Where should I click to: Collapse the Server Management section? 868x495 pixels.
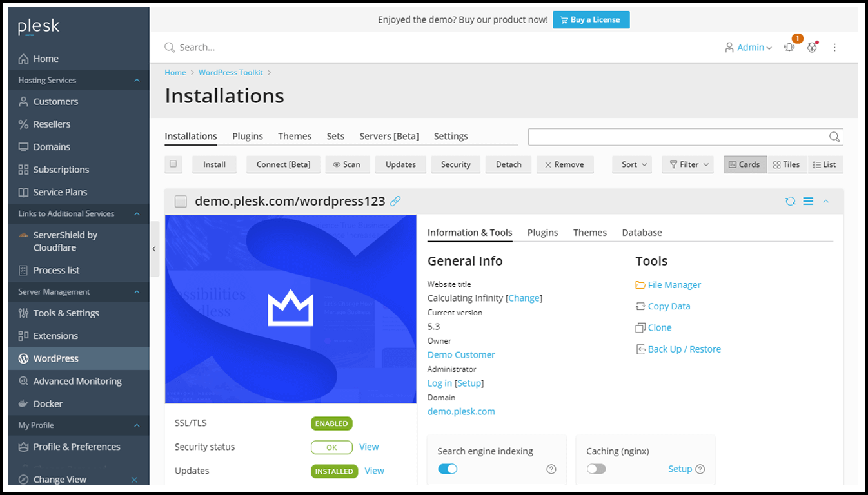(137, 292)
